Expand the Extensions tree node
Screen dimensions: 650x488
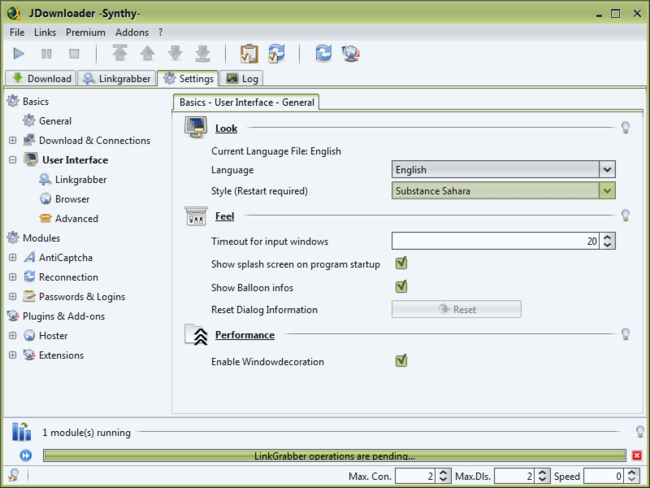[x=12, y=355]
